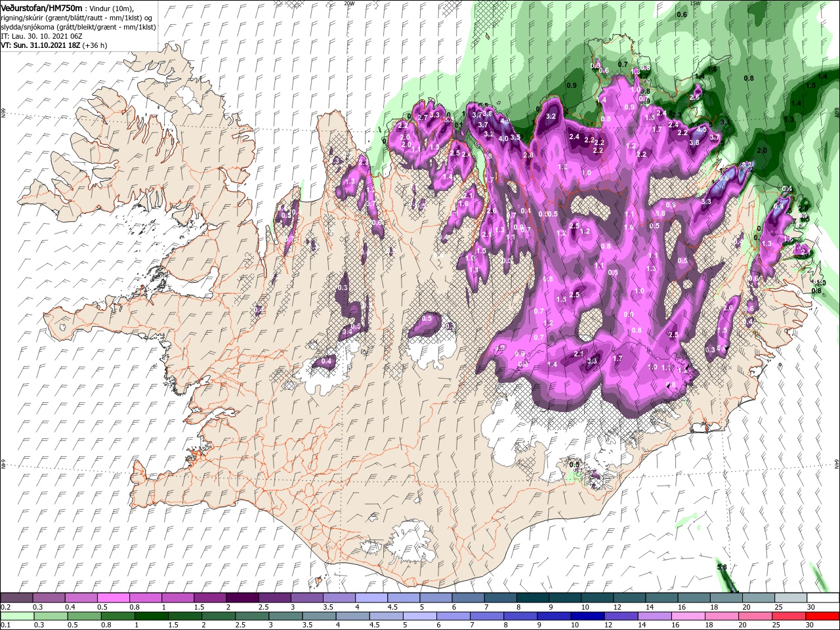Select the upper-row swatch starting at 12
Image resolution: width=840 pixels, height=630 pixels.
tap(629, 598)
